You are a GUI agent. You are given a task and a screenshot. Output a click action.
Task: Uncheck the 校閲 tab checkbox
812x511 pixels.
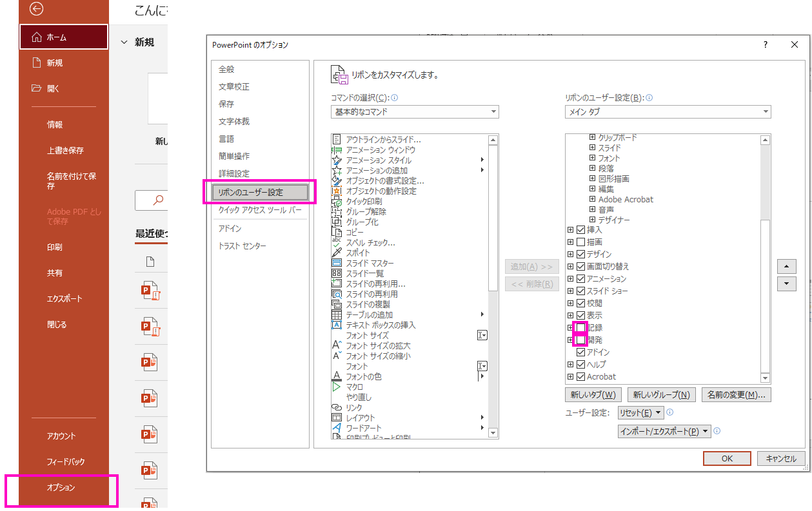tap(580, 303)
